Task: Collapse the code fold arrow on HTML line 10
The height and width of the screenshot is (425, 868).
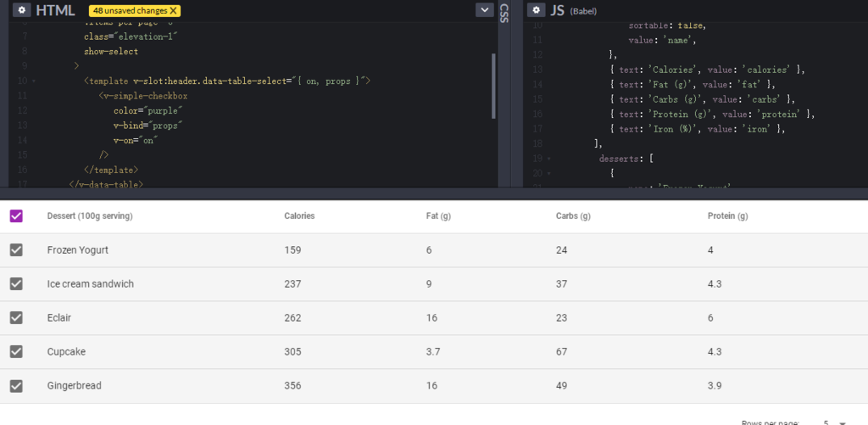Action: (x=33, y=81)
